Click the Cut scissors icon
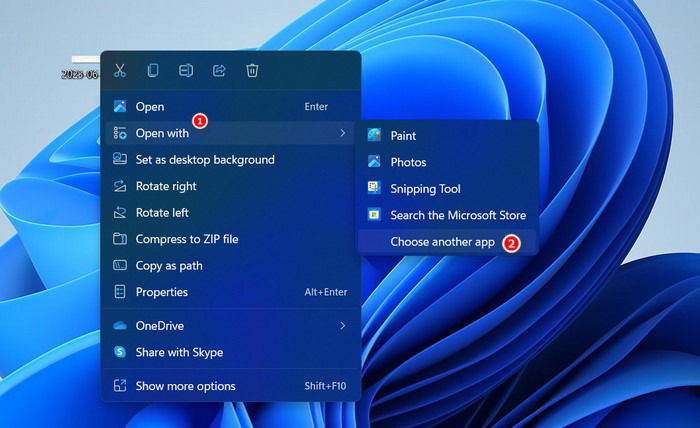 point(120,71)
